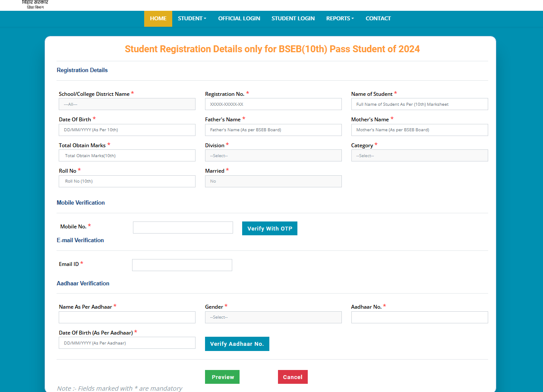The width and height of the screenshot is (543, 392).
Task: Click the Student Registration Details page title
Action: click(272, 49)
